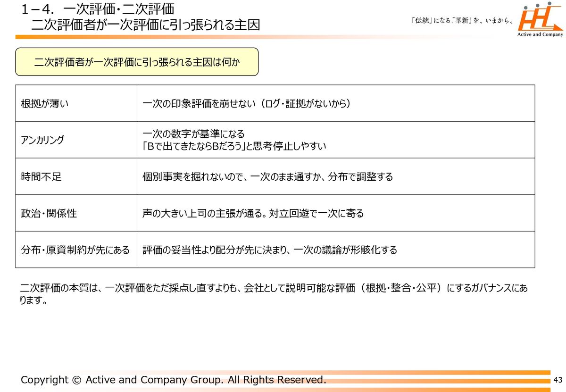Click the '一次の印象評価を崩せない' description cell

coord(246,103)
